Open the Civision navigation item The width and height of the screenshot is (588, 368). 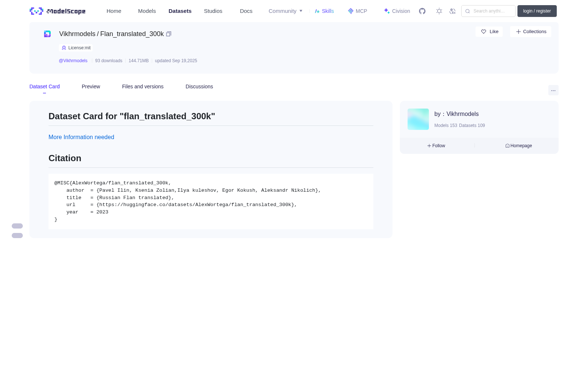point(397,11)
